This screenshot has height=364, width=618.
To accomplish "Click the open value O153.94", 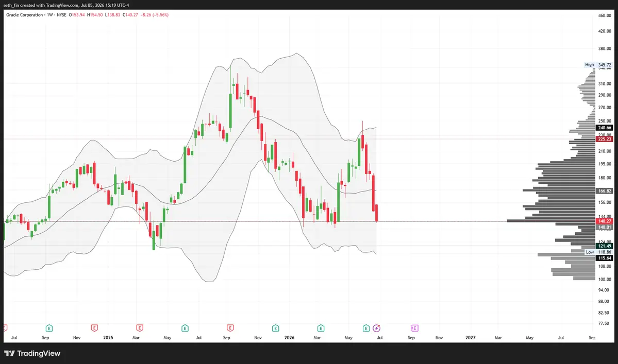I will point(77,15).
